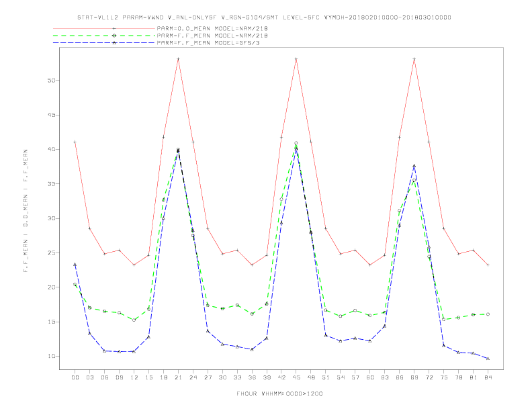Click x-axis forecast hour label 00
532x411 pixels.
pos(75,377)
